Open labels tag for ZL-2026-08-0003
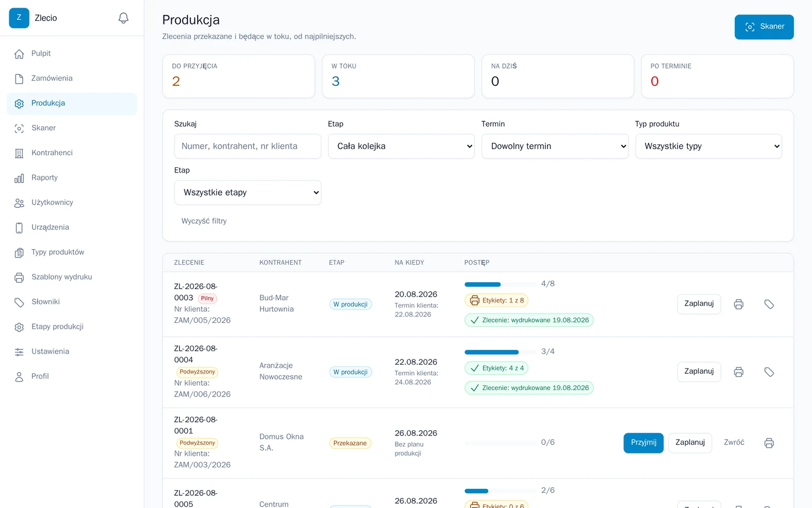Screen dimensions: 812x508 point(769,304)
